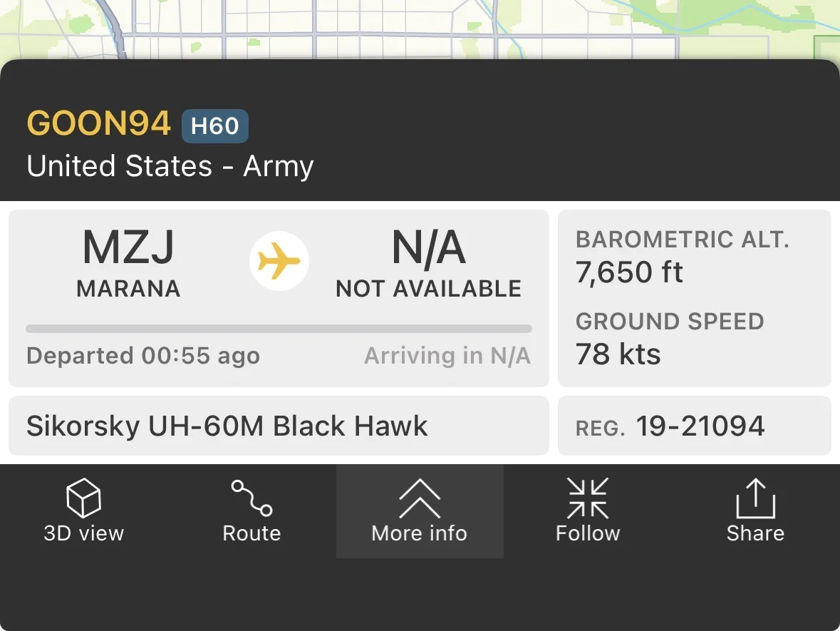This screenshot has width=840, height=631.
Task: Expand More info with the double chevron
Action: pos(420,497)
